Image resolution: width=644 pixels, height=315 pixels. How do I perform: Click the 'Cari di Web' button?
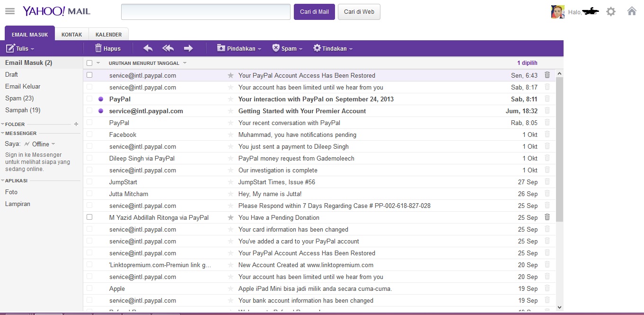pyautogui.click(x=359, y=12)
